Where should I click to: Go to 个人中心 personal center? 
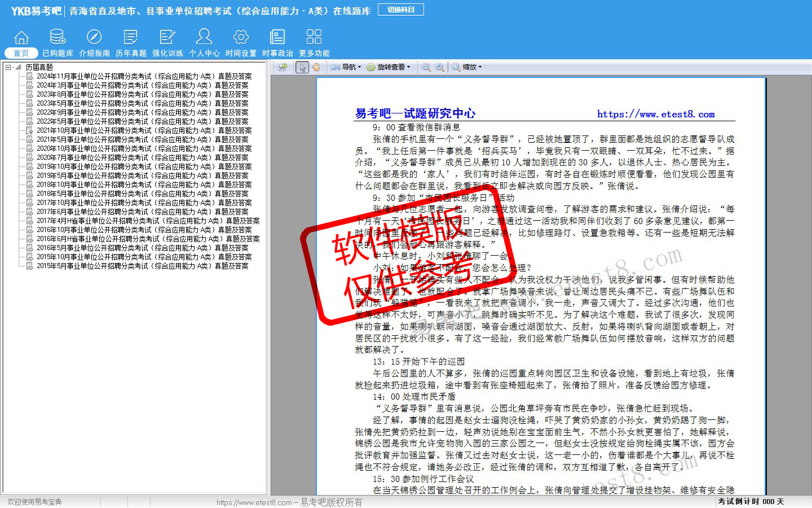204,43
